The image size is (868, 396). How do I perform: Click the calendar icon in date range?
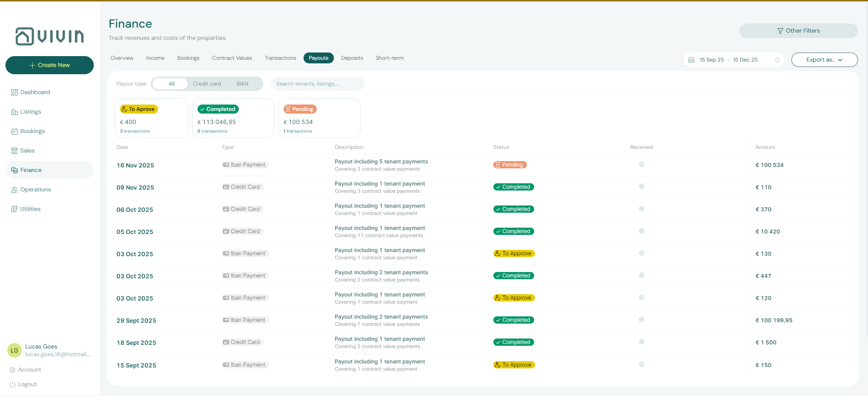pyautogui.click(x=691, y=60)
